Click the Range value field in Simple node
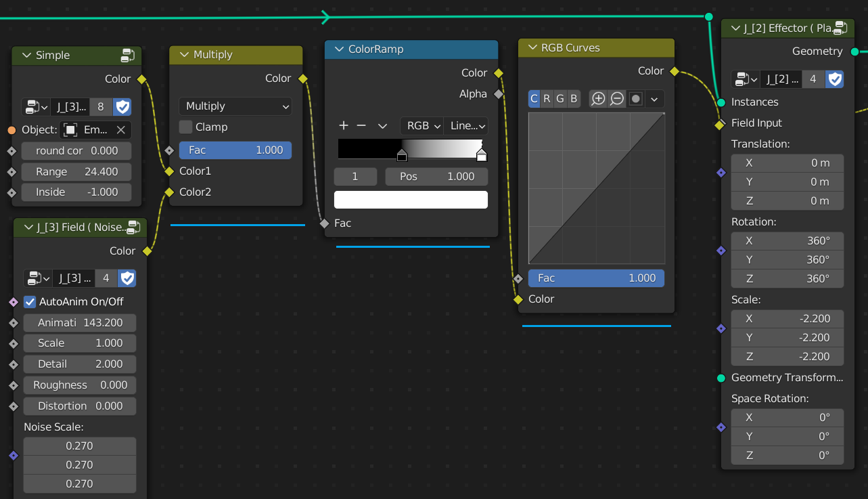The image size is (868, 499). 76,172
